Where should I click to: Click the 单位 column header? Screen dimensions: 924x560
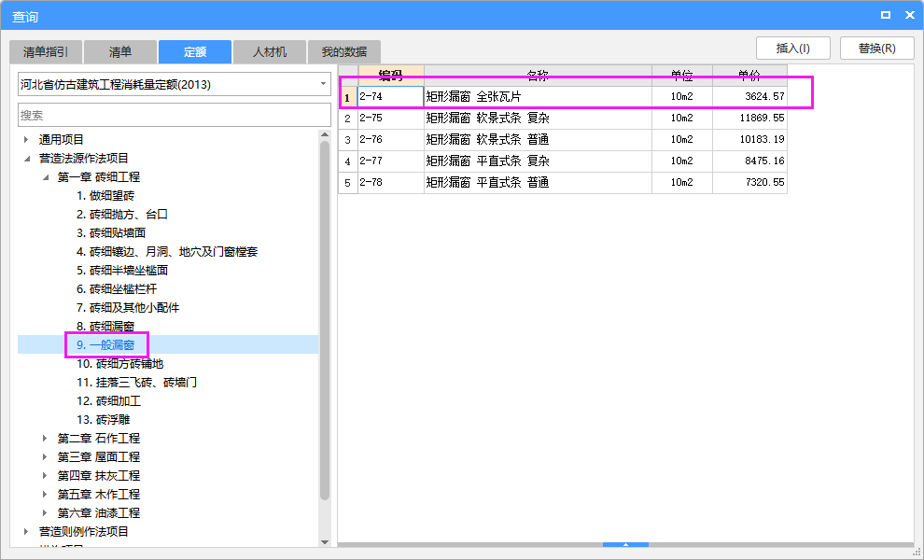click(x=682, y=76)
